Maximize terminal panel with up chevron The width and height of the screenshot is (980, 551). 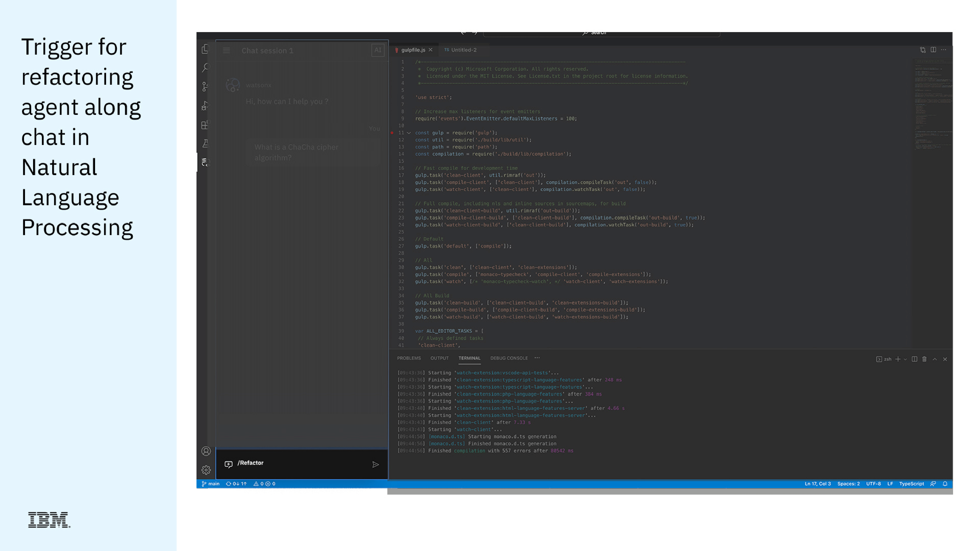click(x=935, y=359)
